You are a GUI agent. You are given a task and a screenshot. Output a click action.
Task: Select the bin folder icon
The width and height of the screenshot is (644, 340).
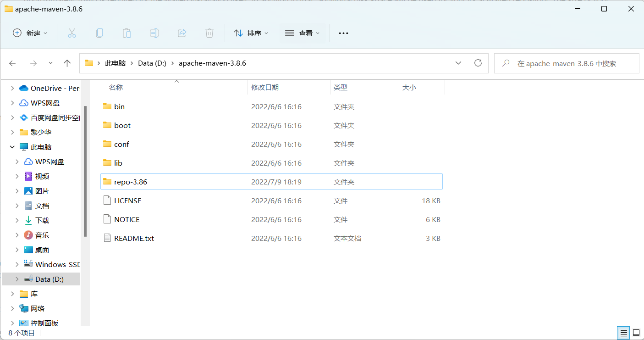click(x=107, y=106)
